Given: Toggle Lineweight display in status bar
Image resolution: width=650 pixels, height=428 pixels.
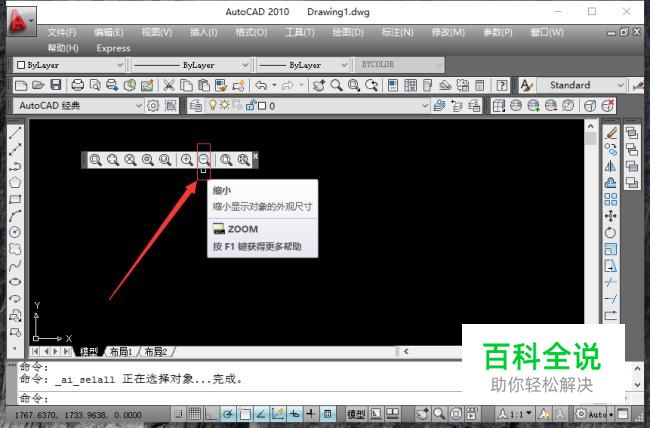Looking at the screenshot, I should 310,413.
